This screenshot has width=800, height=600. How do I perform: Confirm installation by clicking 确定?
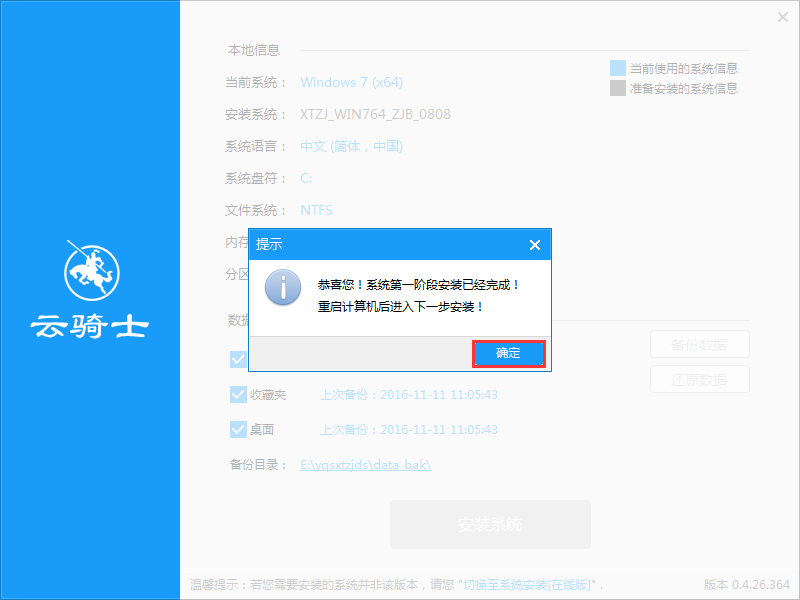pyautogui.click(x=508, y=353)
